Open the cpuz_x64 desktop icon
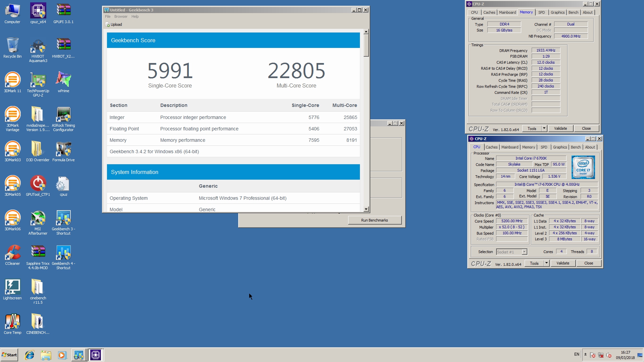Image resolution: width=644 pixels, height=362 pixels. [x=38, y=13]
